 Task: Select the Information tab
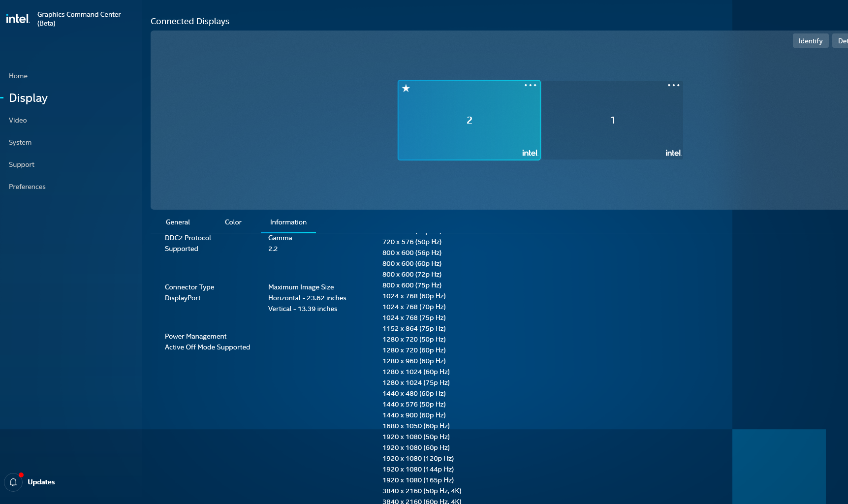288,222
